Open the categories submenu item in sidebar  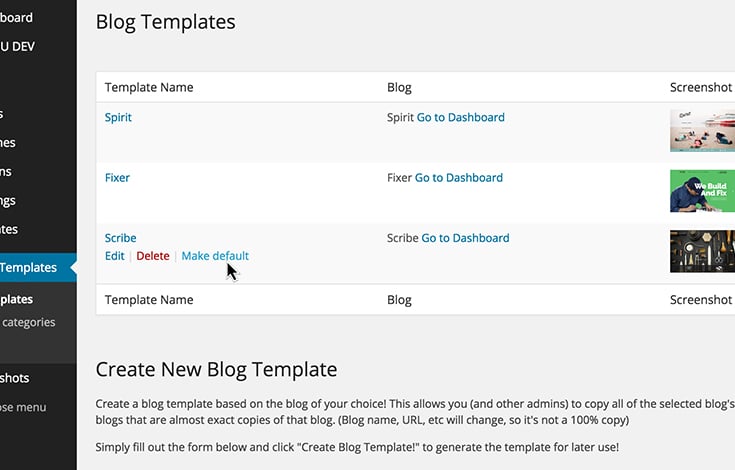click(28, 322)
